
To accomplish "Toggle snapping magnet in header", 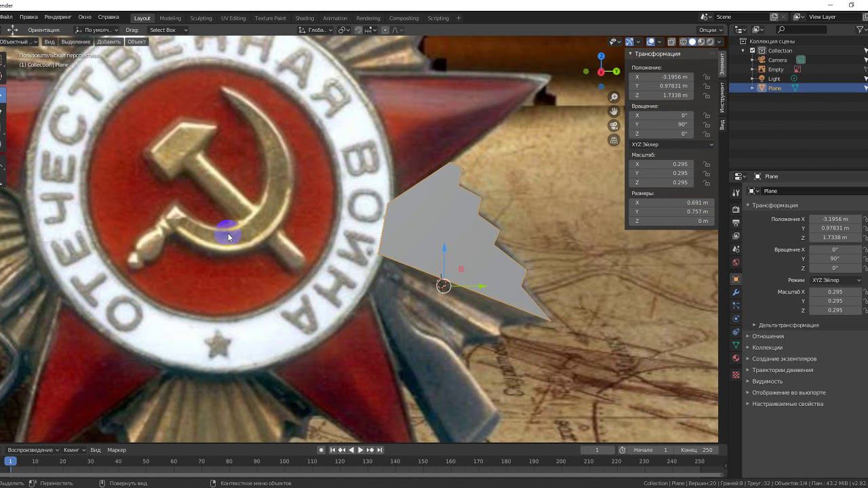I will [358, 30].
